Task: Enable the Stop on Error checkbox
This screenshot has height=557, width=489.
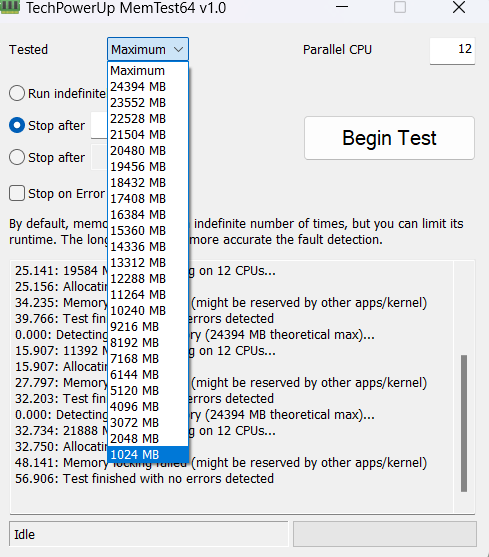Action: pos(17,194)
